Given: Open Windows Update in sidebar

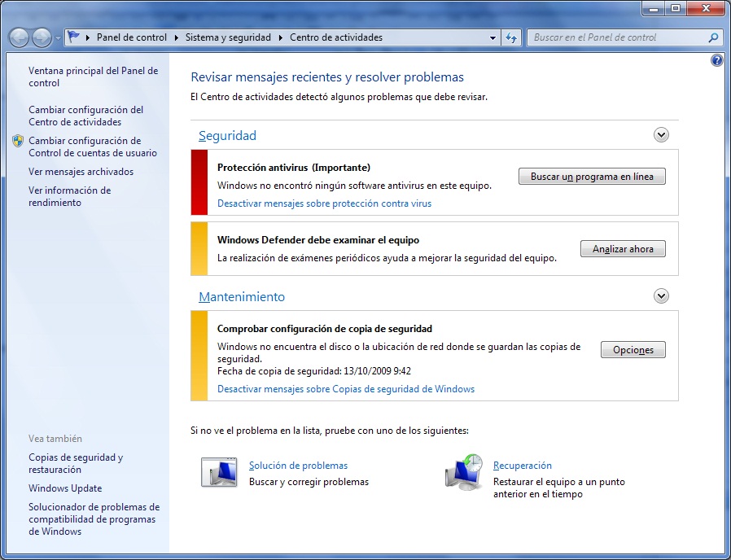Looking at the screenshot, I should [x=65, y=488].
